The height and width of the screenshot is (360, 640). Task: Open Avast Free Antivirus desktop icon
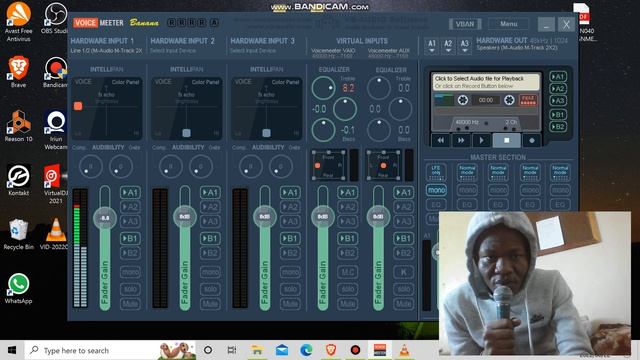click(x=18, y=21)
